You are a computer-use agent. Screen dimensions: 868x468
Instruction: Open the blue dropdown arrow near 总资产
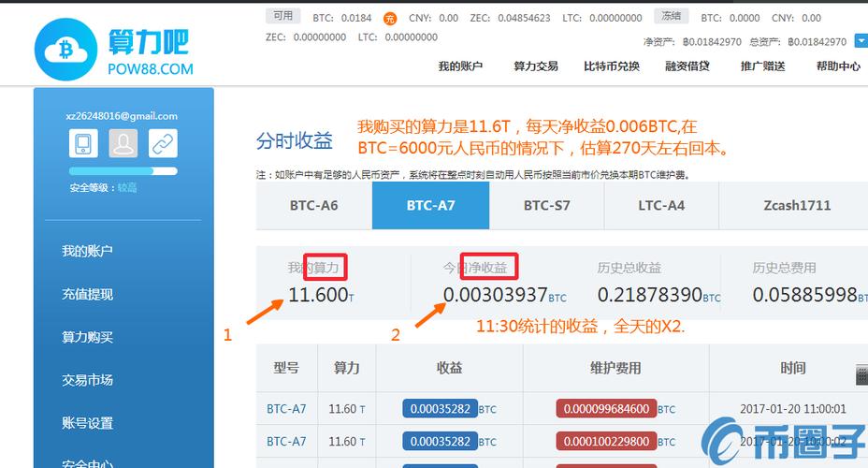pos(861,41)
